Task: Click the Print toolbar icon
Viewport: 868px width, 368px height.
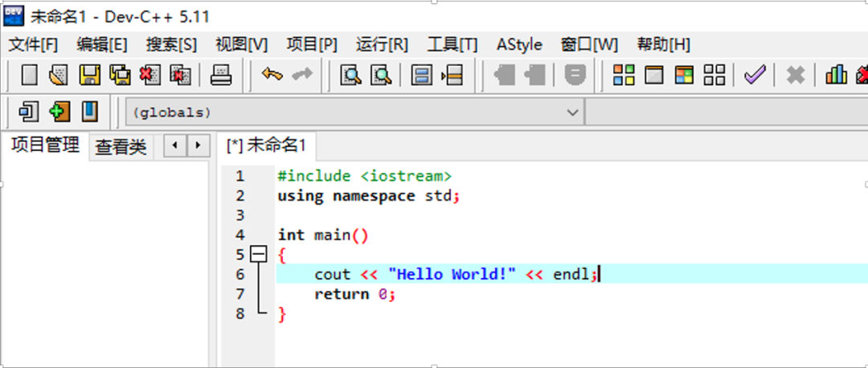Action: [222, 75]
